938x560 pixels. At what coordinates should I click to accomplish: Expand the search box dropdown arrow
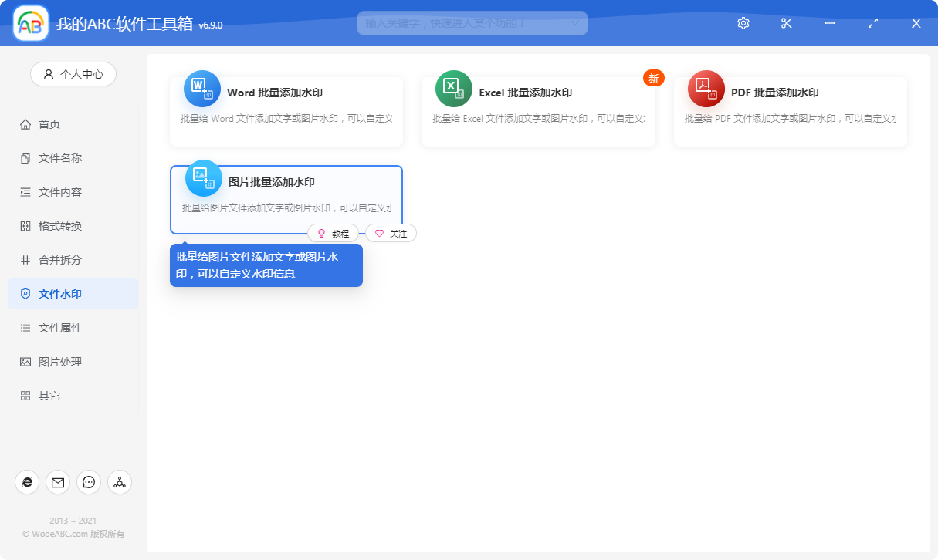[575, 23]
